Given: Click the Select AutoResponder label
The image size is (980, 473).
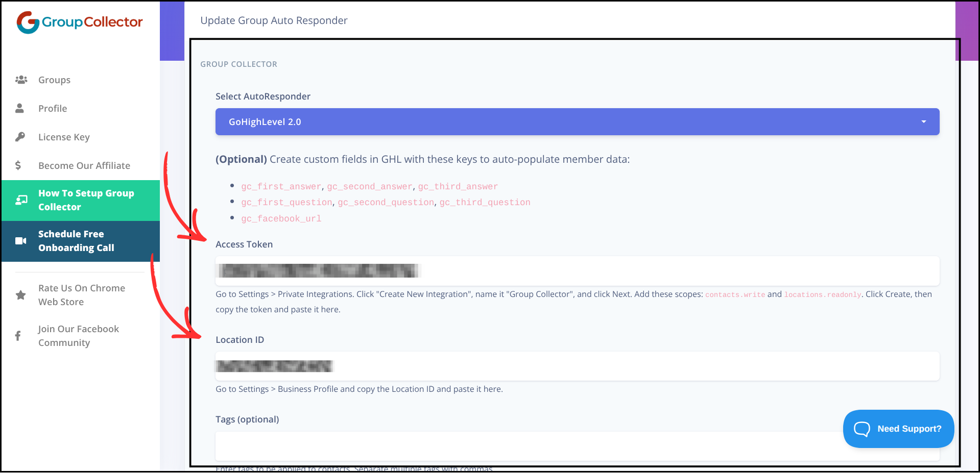Looking at the screenshot, I should 263,96.
